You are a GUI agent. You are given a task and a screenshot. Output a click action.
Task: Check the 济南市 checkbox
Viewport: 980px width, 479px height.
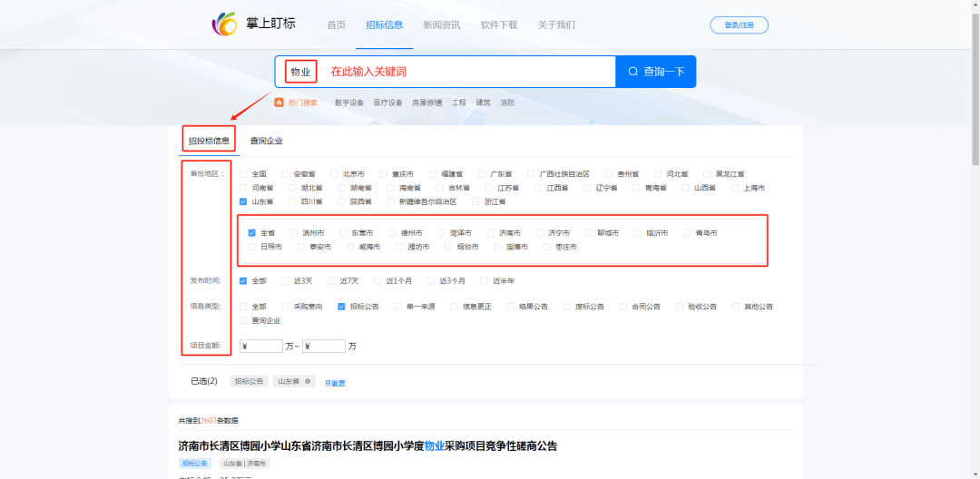point(491,233)
